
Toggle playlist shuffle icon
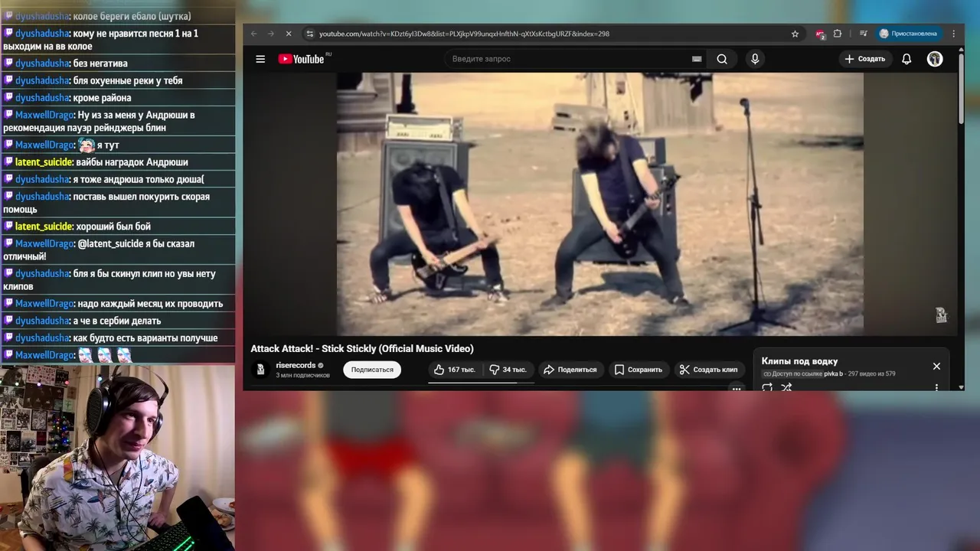[x=786, y=387]
